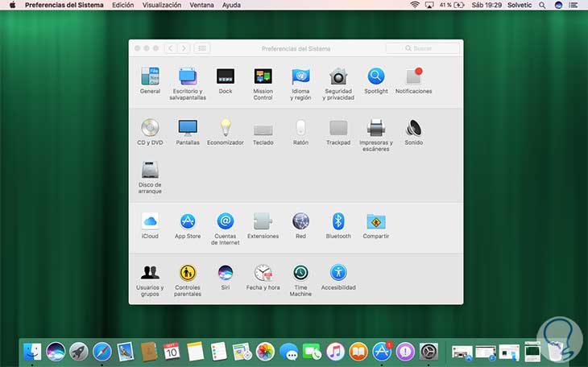
Task: Click the clock showing Sáb 19:29
Action: click(487, 6)
